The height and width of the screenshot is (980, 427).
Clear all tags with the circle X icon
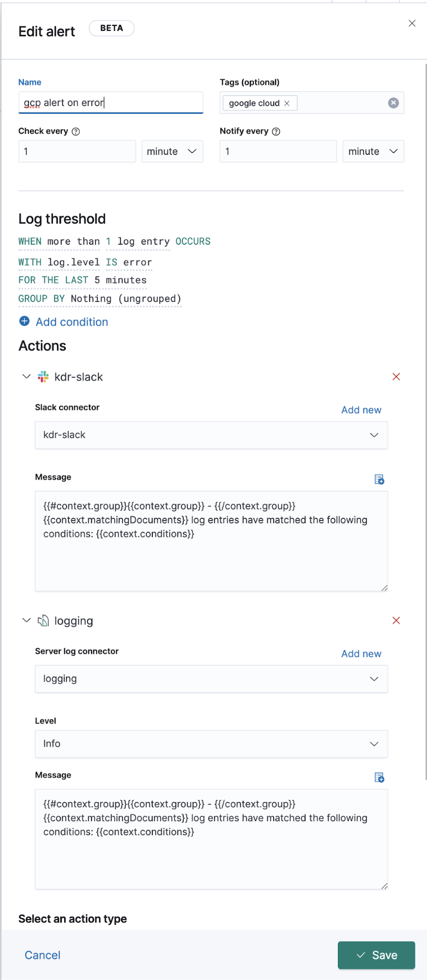point(393,103)
